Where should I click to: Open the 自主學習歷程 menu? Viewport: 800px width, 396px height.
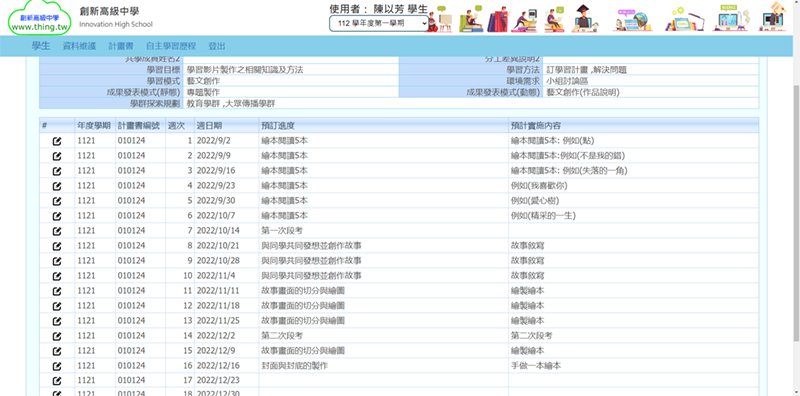(171, 46)
